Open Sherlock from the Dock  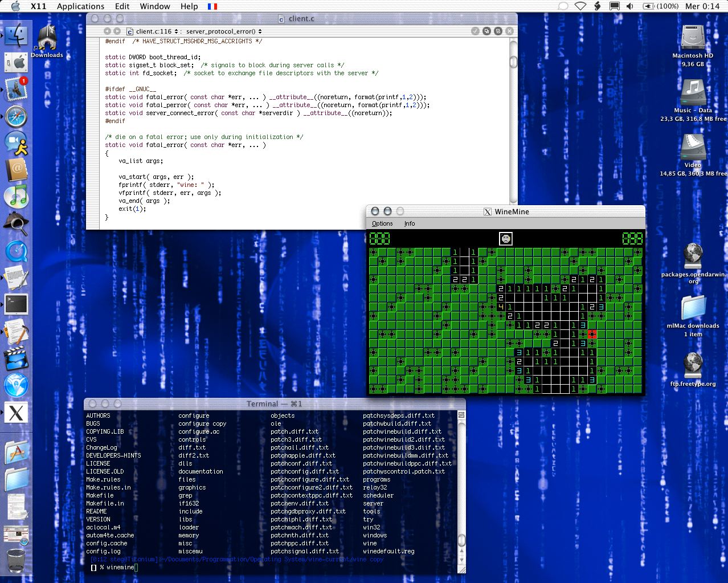pos(17,223)
